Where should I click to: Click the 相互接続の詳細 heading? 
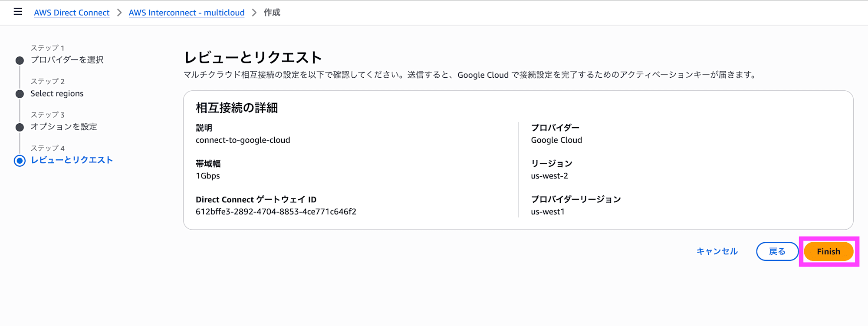pyautogui.click(x=237, y=108)
